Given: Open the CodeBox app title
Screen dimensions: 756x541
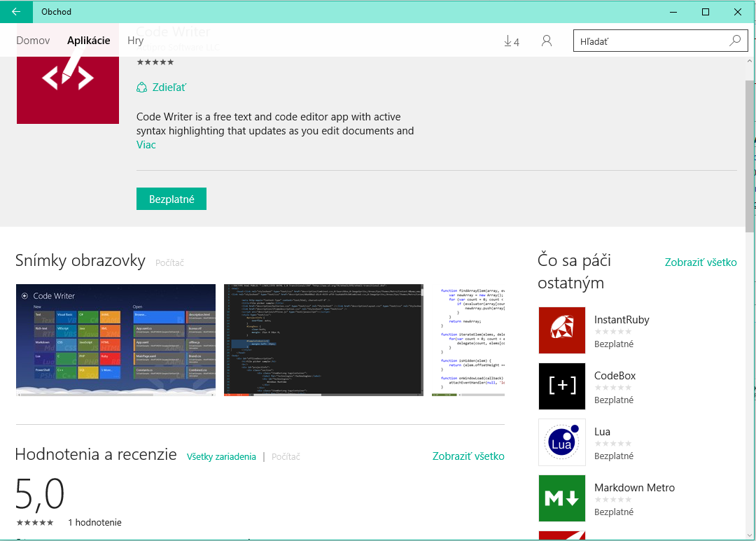Looking at the screenshot, I should pos(615,376).
